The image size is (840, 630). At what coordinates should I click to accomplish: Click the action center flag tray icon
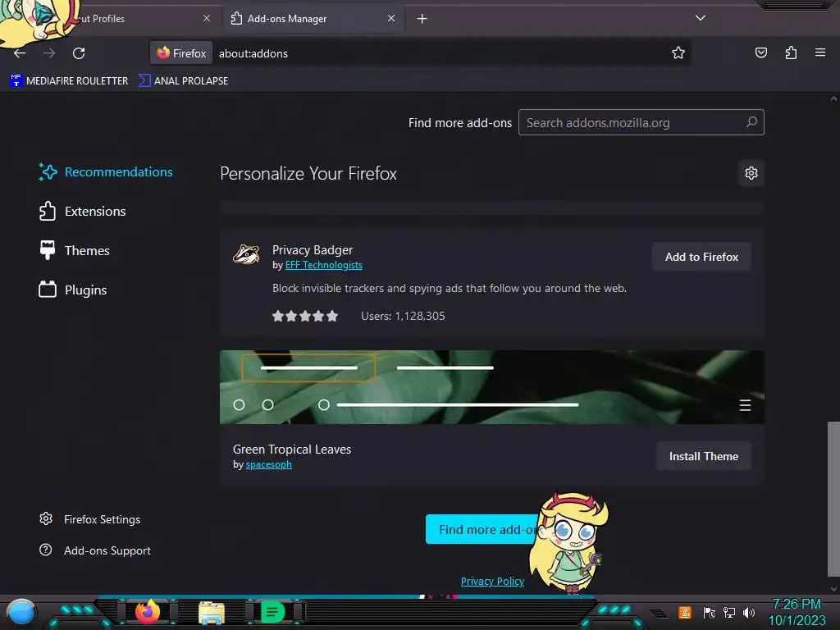709,613
